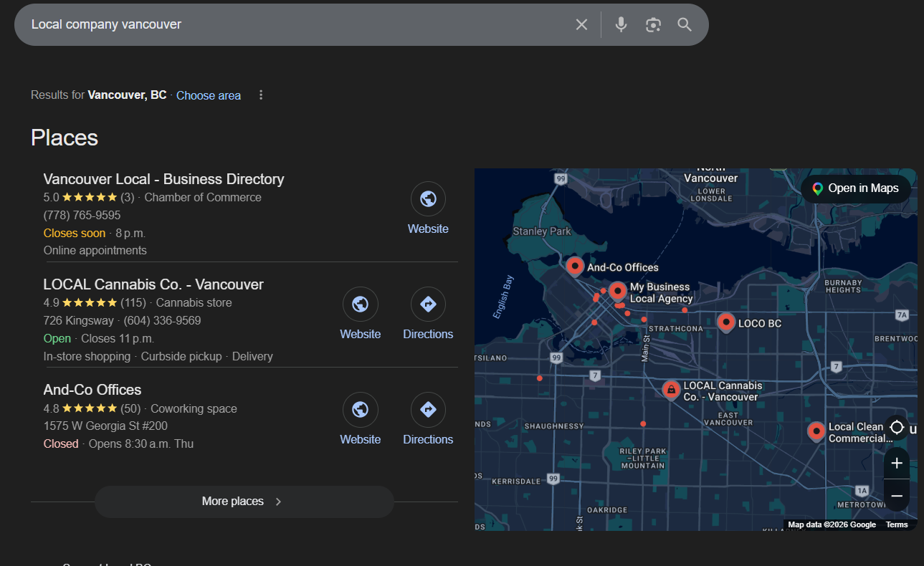This screenshot has height=566, width=924.
Task: Run search with the magnifying glass icon
Action: 685,25
